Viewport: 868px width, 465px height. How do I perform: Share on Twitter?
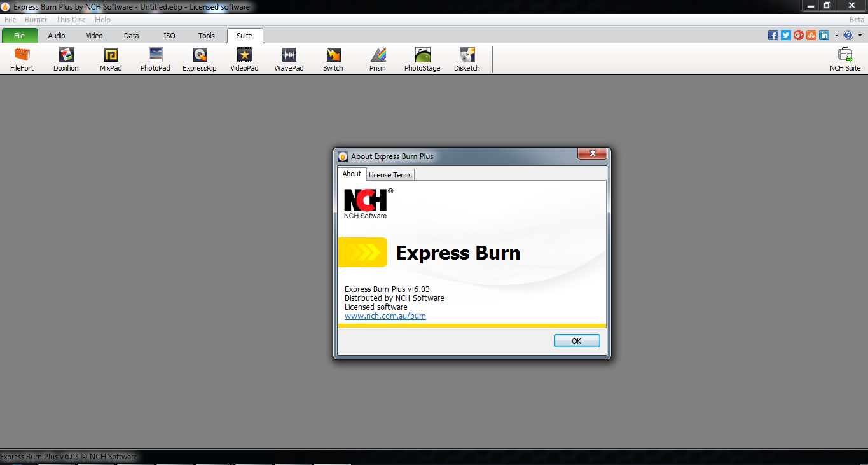(786, 36)
